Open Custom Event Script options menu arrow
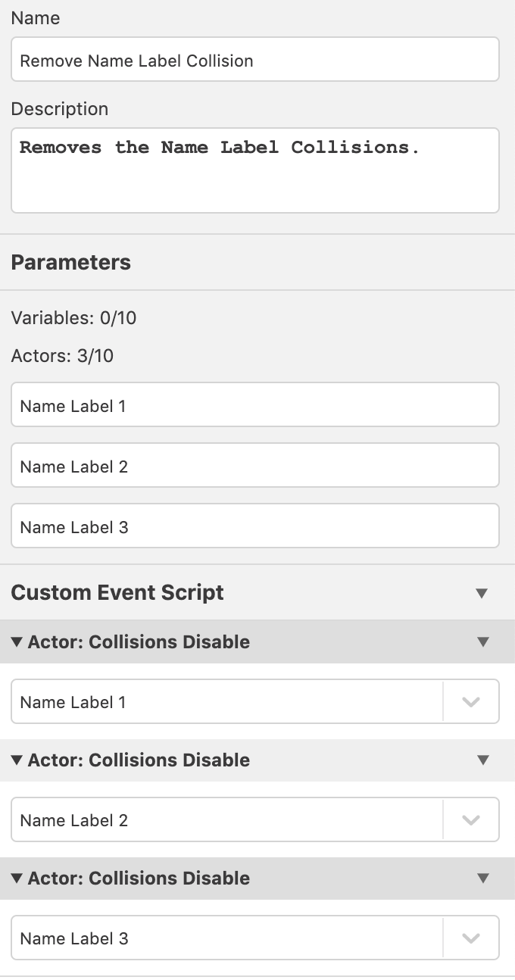Image resolution: width=515 pixels, height=980 pixels. 482,593
